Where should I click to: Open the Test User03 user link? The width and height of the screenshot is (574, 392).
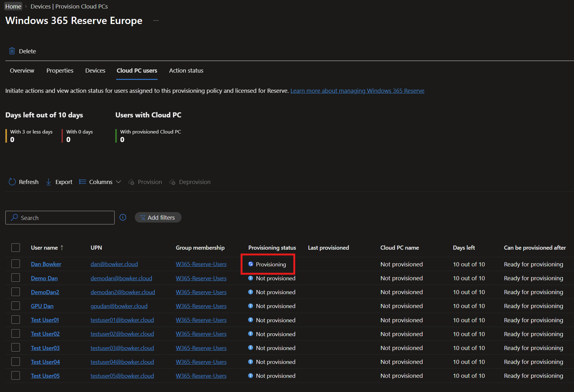(x=45, y=348)
